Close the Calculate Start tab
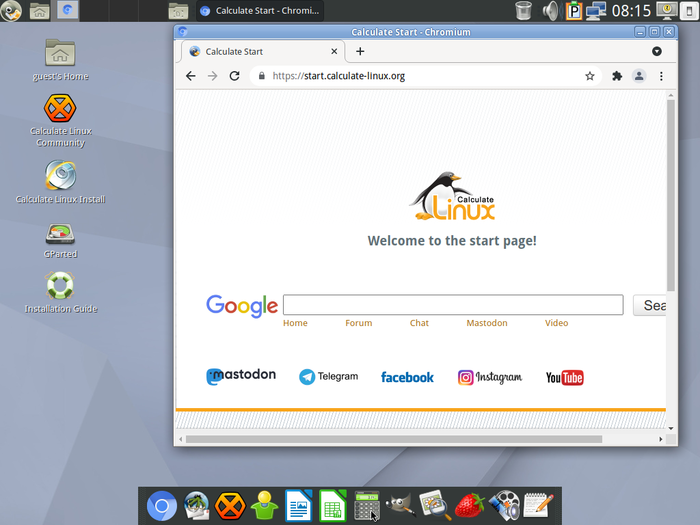This screenshot has width=700, height=525. (x=334, y=51)
